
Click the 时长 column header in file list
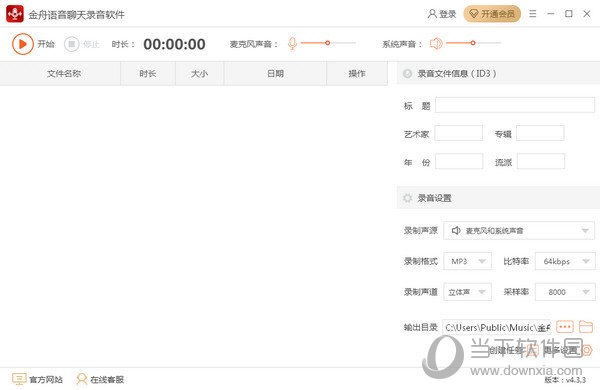tap(148, 73)
